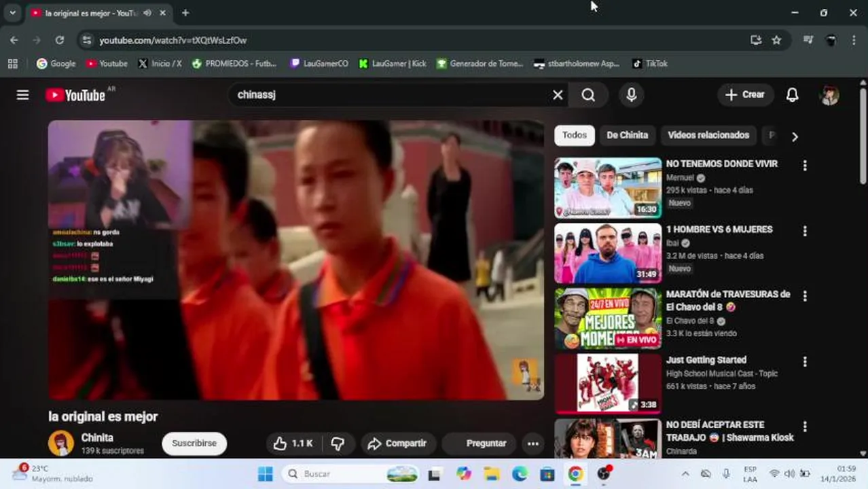Viewport: 868px width, 489px height.
Task: Select the De Chinita filter chip
Action: pos(627,135)
